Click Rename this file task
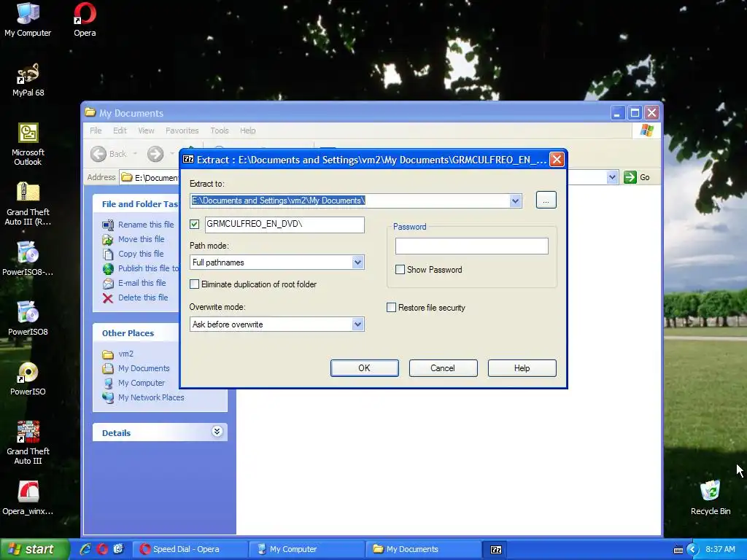 [145, 225]
